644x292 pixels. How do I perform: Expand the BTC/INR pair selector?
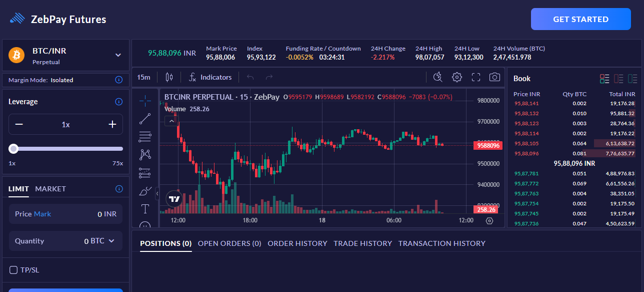pos(118,55)
